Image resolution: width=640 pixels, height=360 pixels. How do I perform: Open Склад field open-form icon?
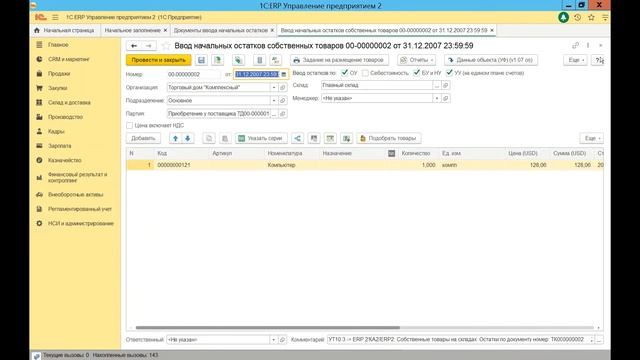[x=446, y=85]
